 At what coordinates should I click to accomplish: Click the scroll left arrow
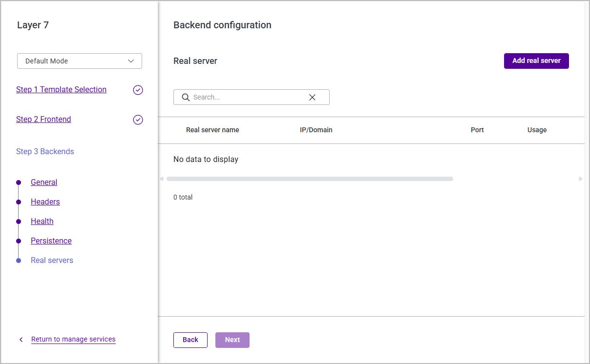point(162,179)
